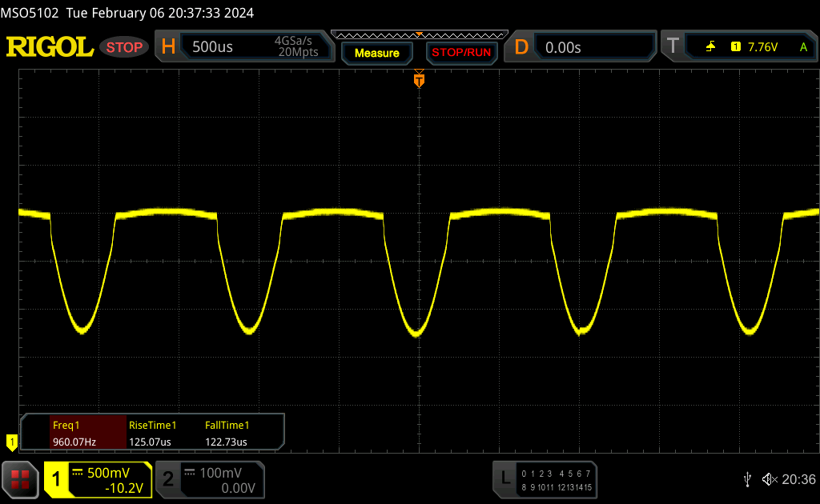This screenshot has width=820, height=504.
Task: Click the STOP status indicator
Action: [x=124, y=47]
